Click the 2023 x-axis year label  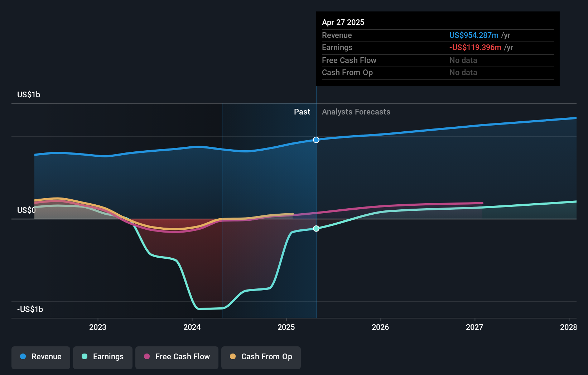[x=98, y=327]
